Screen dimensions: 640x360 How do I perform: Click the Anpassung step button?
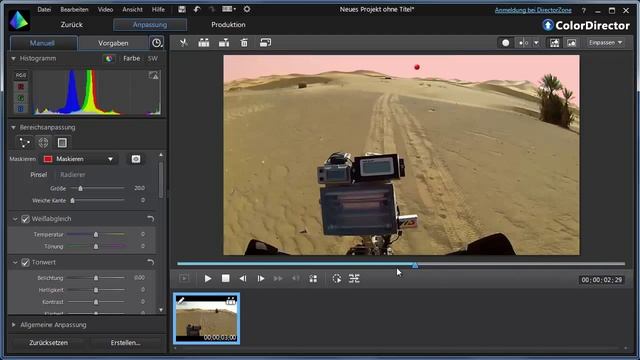point(150,24)
